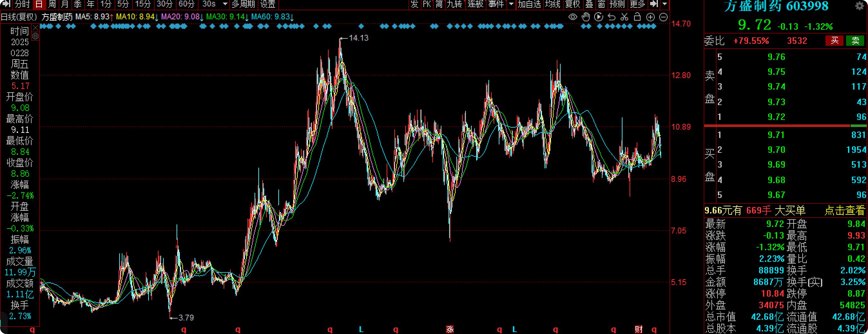
Task: Click the MA30: 9.14 legend label
Action: click(227, 17)
